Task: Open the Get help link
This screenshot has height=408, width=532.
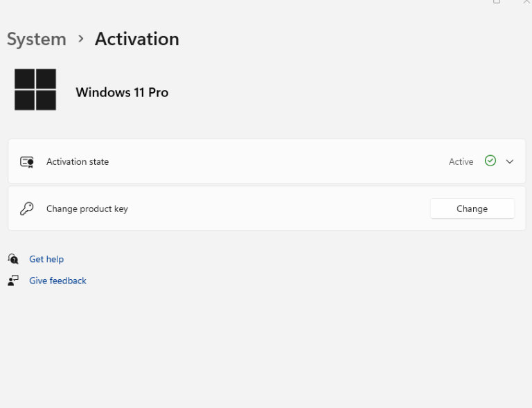Action: point(46,259)
